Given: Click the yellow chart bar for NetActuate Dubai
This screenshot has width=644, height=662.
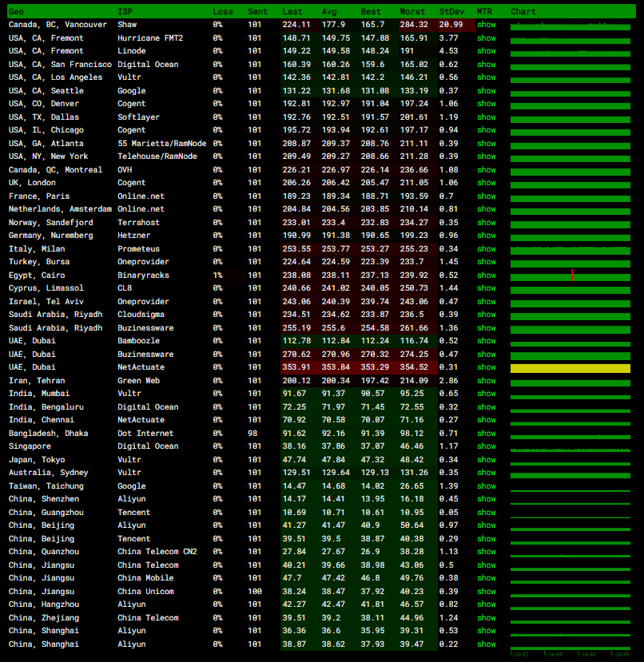Looking at the screenshot, I should (570, 369).
